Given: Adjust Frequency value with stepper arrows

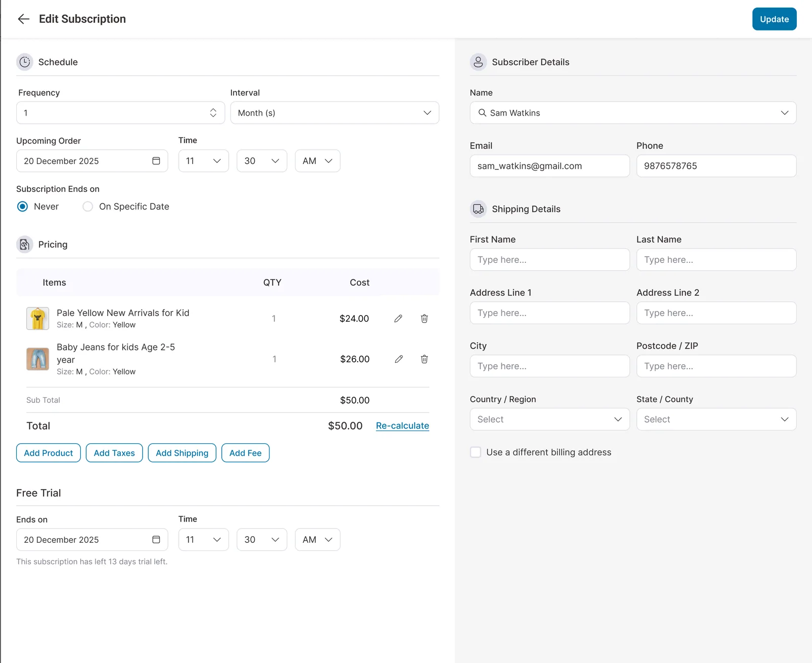Looking at the screenshot, I should point(213,113).
